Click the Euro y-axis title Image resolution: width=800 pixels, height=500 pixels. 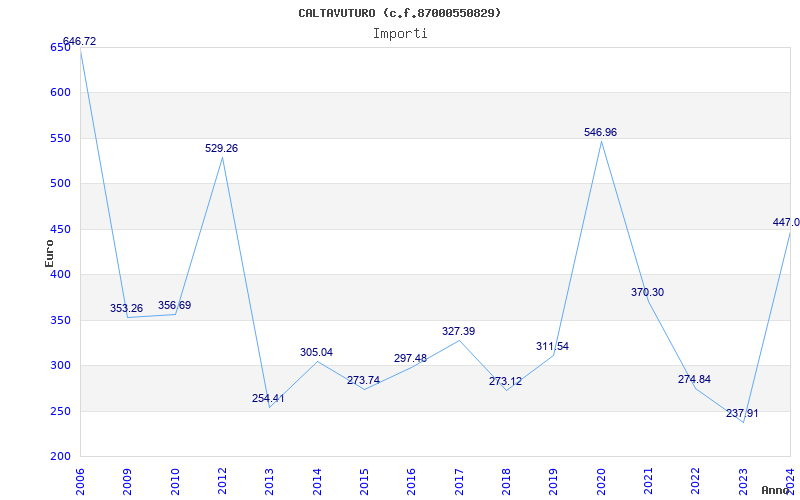click(x=49, y=253)
